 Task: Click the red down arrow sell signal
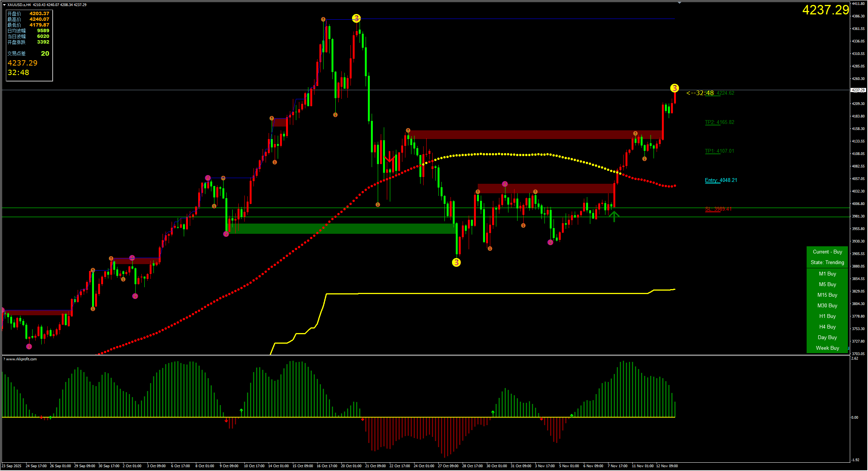tap(389, 157)
